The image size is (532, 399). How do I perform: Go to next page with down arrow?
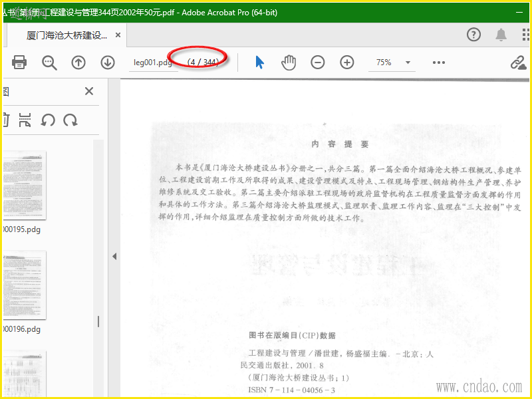[108, 63]
